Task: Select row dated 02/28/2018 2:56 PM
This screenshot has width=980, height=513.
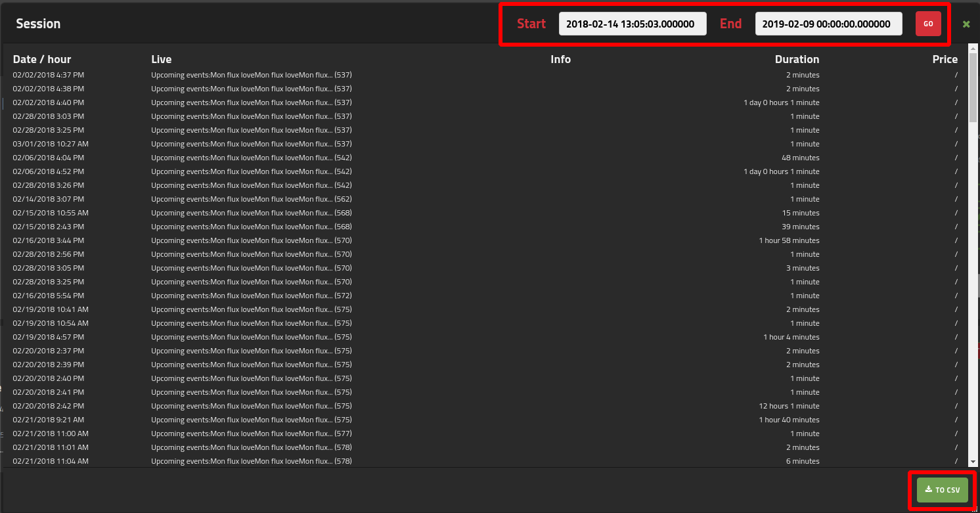Action: (485, 254)
